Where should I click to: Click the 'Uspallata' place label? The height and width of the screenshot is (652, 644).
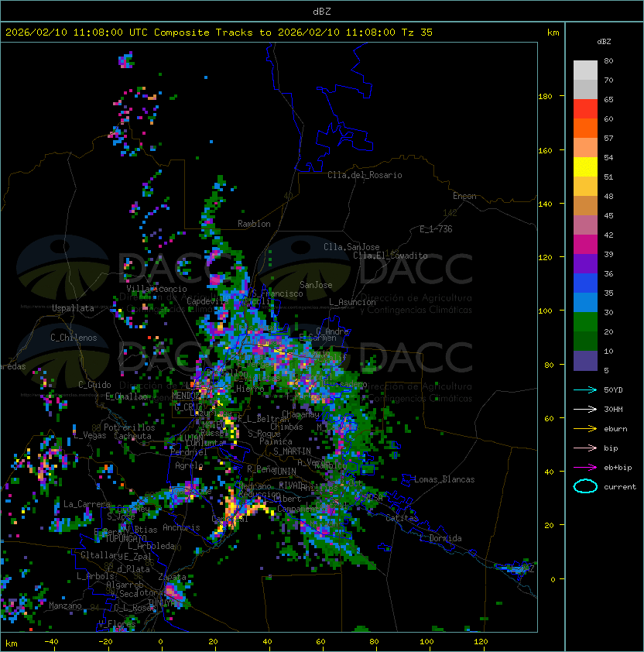pyautogui.click(x=73, y=308)
